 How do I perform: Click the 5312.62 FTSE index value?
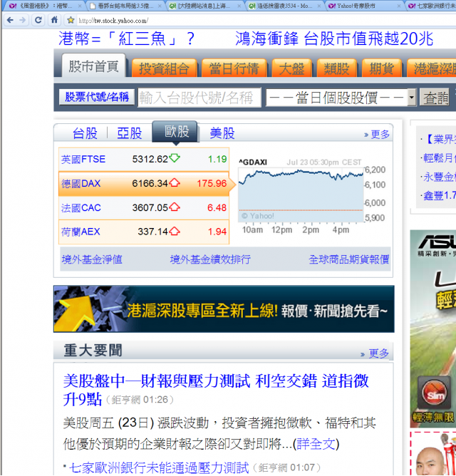(150, 159)
